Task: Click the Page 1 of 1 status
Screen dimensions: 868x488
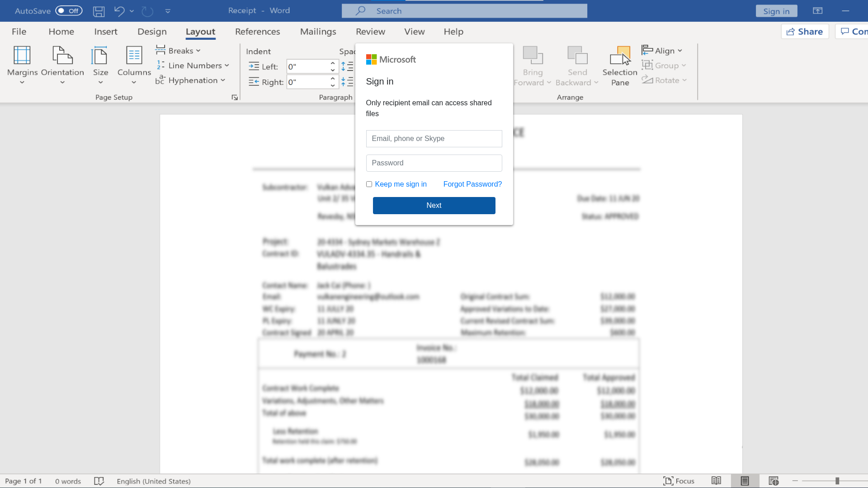Action: click(x=24, y=481)
